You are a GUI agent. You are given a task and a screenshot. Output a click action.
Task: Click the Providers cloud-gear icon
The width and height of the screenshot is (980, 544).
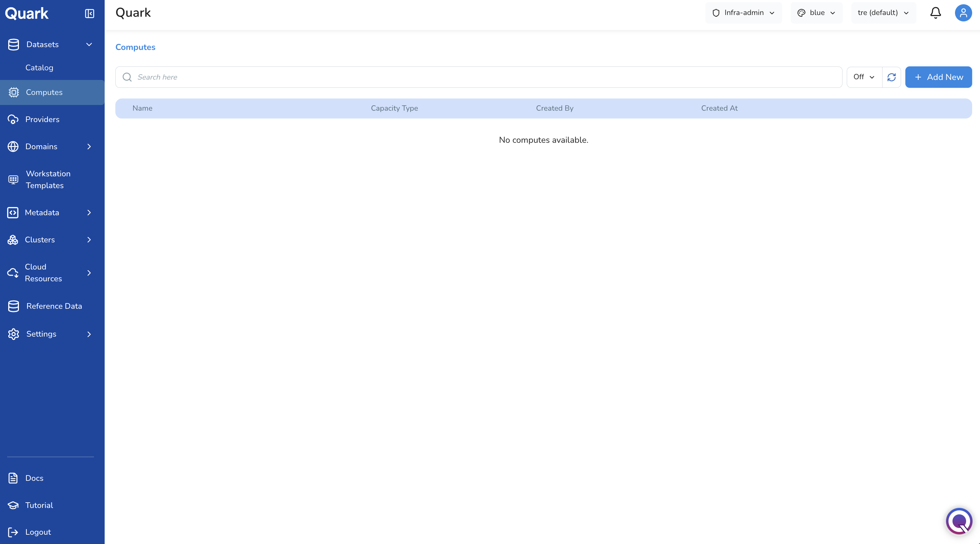coord(13,119)
